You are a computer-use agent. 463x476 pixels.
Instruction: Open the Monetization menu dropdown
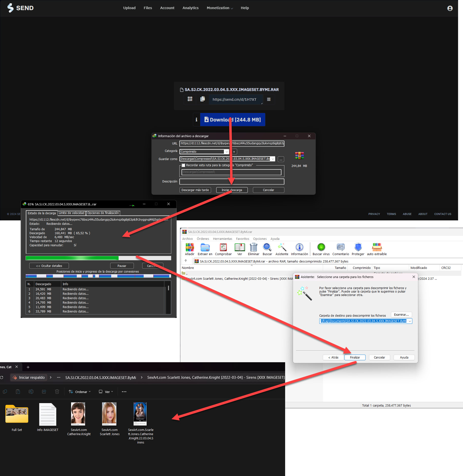pos(220,8)
